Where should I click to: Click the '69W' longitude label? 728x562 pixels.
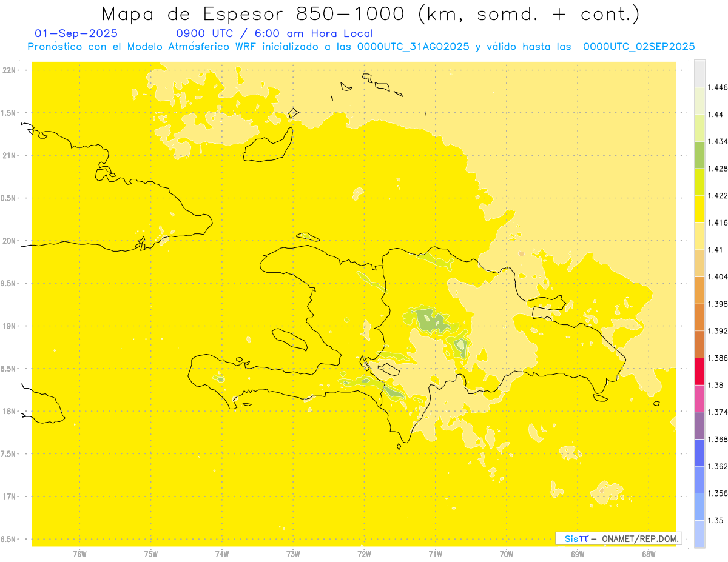point(578,555)
